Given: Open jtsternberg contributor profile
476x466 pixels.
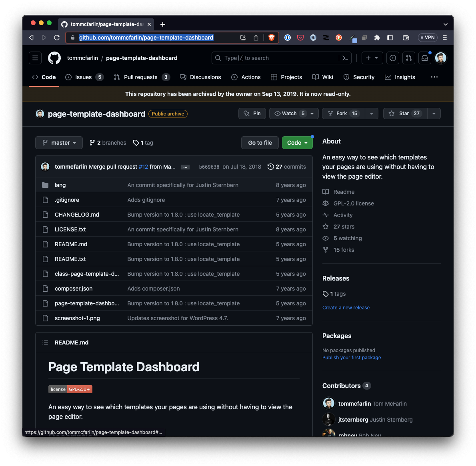Looking at the screenshot, I should tap(353, 420).
